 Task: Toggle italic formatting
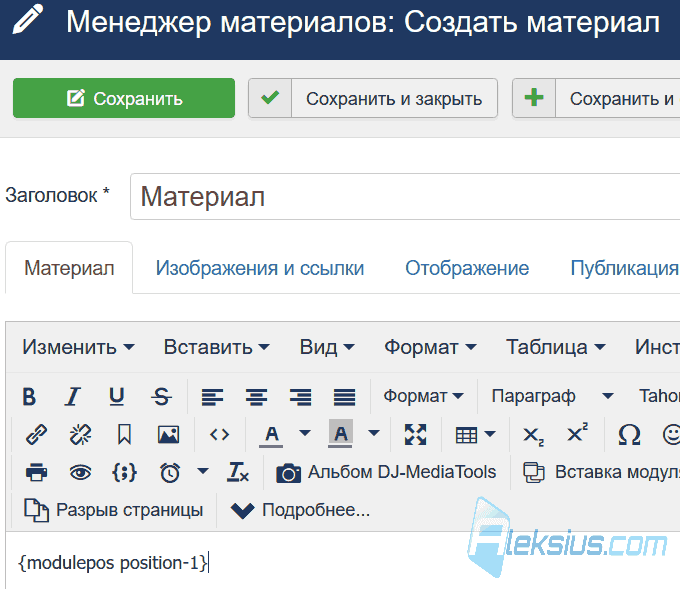[73, 396]
